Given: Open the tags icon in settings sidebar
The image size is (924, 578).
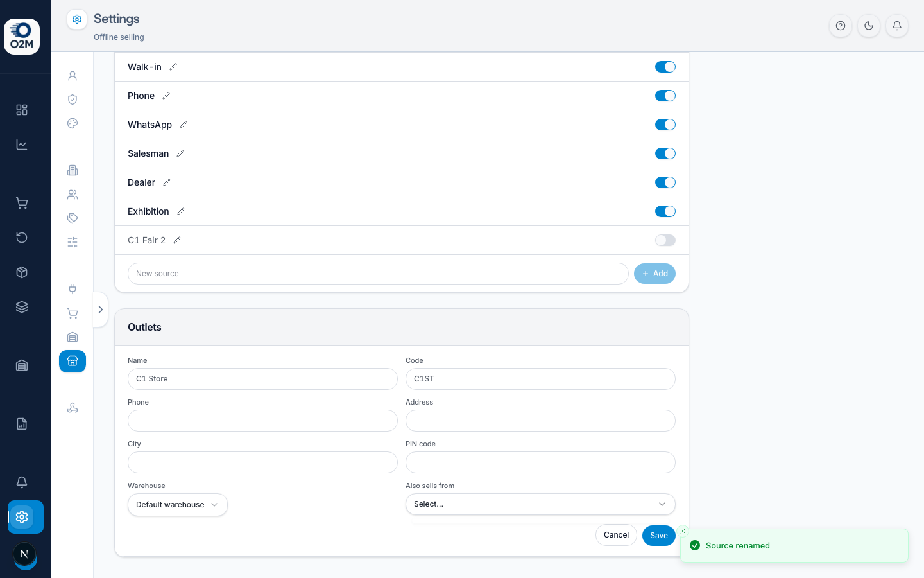Looking at the screenshot, I should click(x=73, y=218).
